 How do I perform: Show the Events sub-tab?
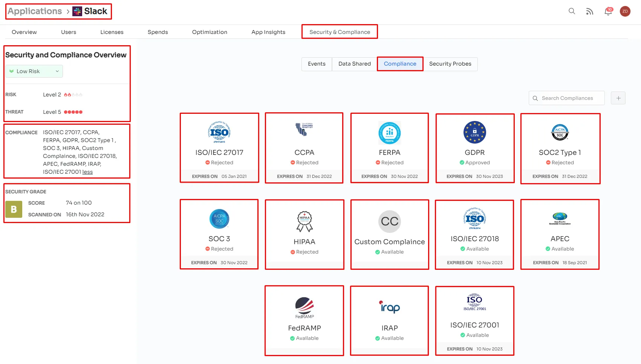[x=317, y=64]
